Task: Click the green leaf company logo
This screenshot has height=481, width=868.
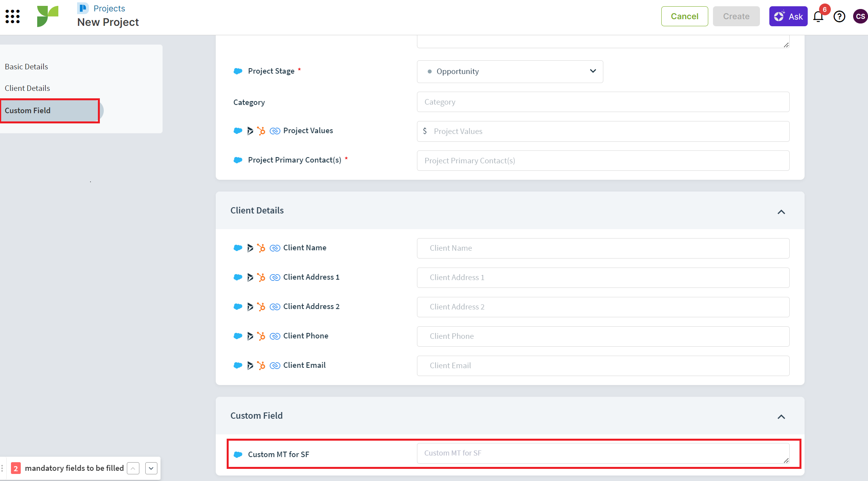Action: [x=48, y=16]
